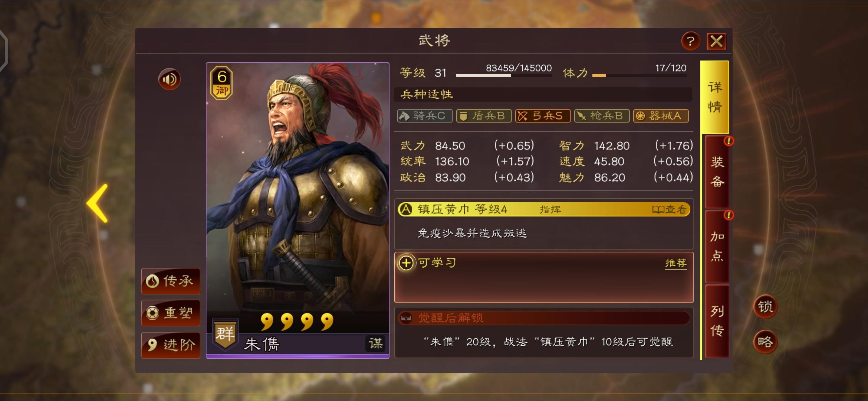Viewport: 868px width, 401px height.
Task: Click the 进阶 advancement button
Action: 171,345
